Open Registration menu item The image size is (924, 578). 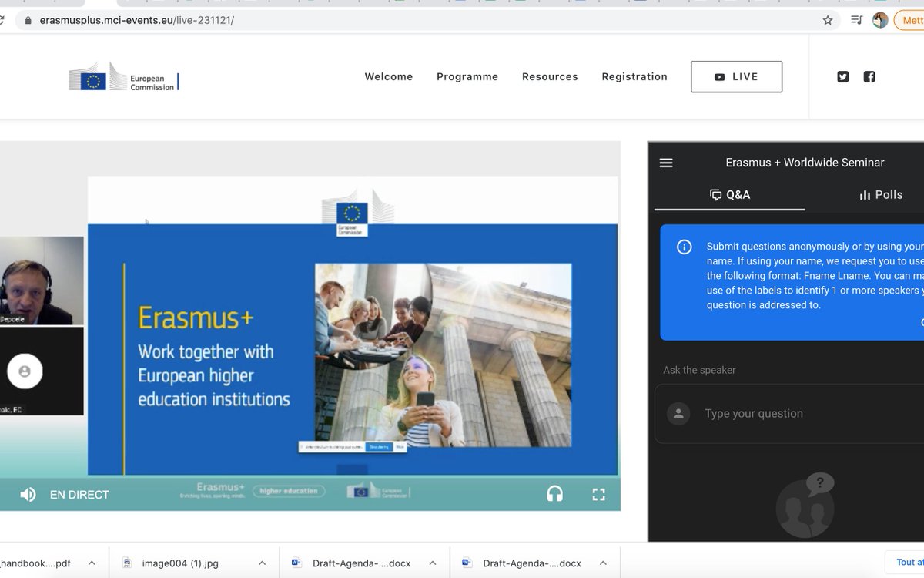(x=634, y=76)
